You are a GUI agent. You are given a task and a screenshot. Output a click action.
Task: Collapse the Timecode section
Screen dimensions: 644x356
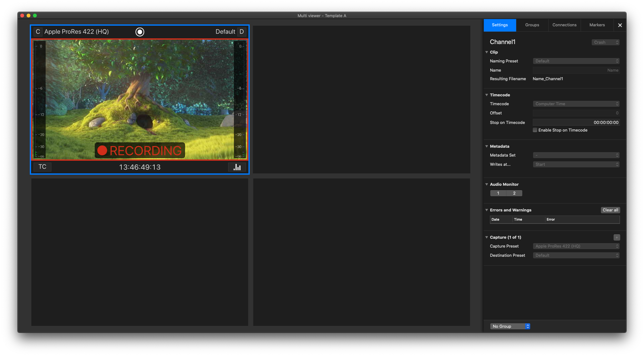tap(487, 95)
